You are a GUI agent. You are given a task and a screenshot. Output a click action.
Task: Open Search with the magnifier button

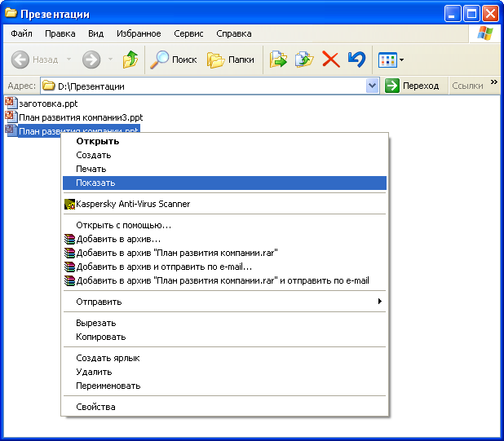[173, 60]
